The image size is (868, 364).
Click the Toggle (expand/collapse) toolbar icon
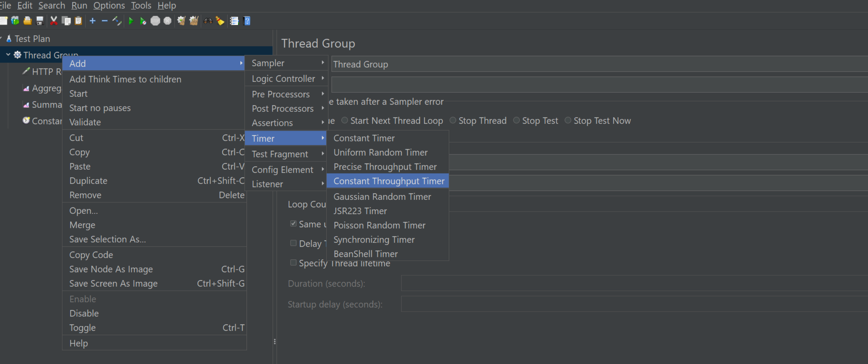117,21
